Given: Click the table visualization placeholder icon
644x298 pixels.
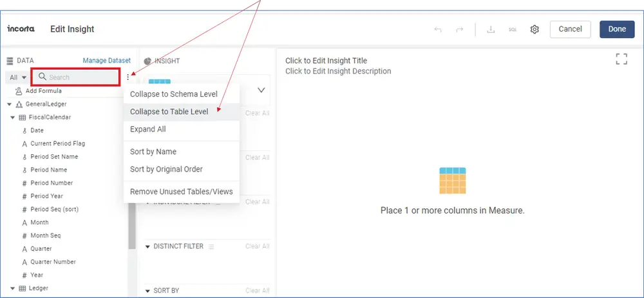Looking at the screenshot, I should tap(453, 181).
